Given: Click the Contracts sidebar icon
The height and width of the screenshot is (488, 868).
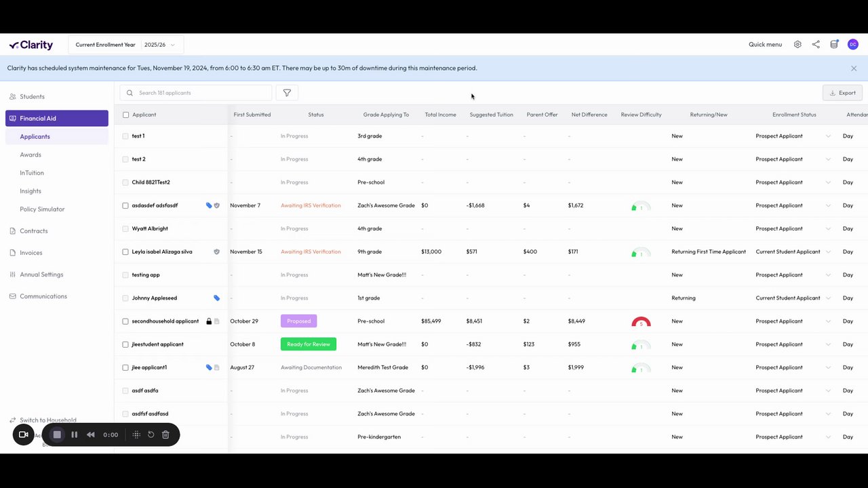Looking at the screenshot, I should click(x=13, y=231).
